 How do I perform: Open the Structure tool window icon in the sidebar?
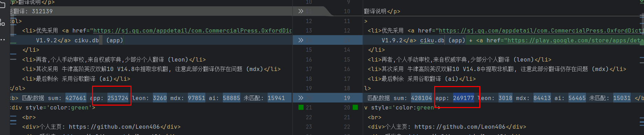(2, 22)
